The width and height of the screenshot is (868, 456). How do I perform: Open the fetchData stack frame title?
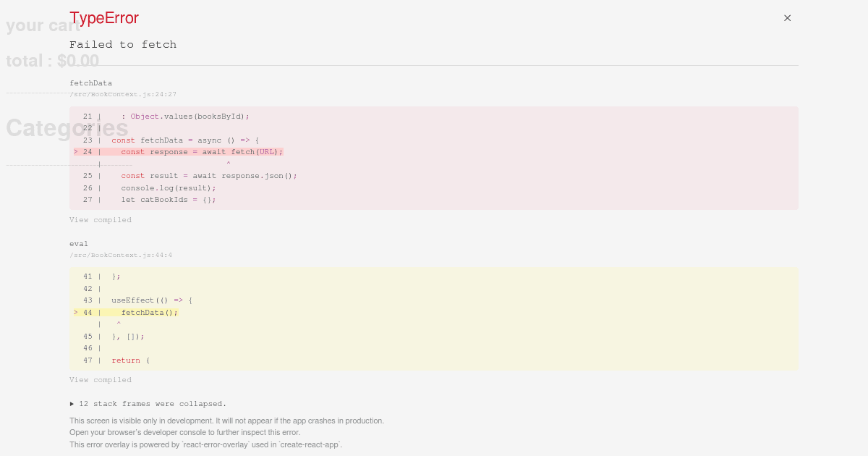pyautogui.click(x=90, y=83)
